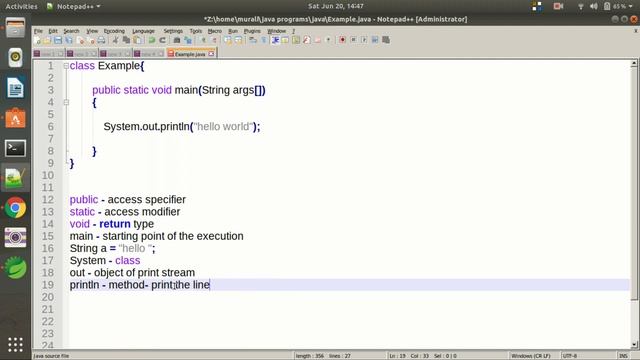This screenshot has width=640, height=360.
Task: Open the Replace toolbar icon
Action: [188, 40]
